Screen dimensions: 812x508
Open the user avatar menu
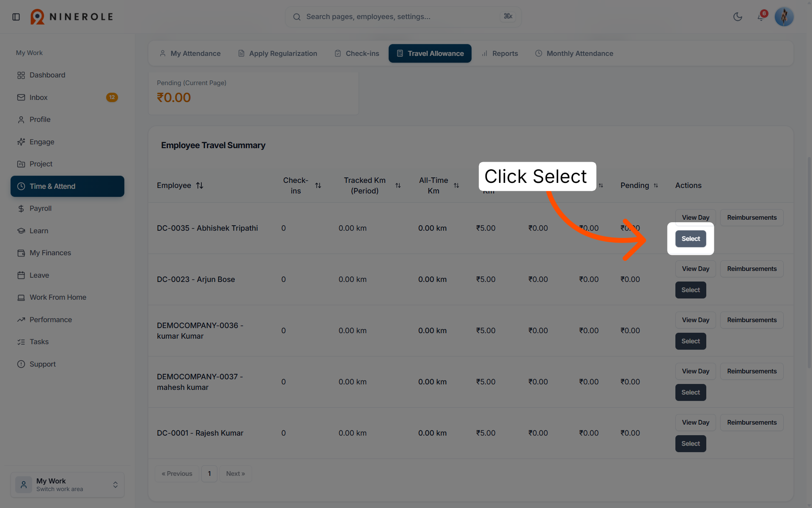point(784,17)
